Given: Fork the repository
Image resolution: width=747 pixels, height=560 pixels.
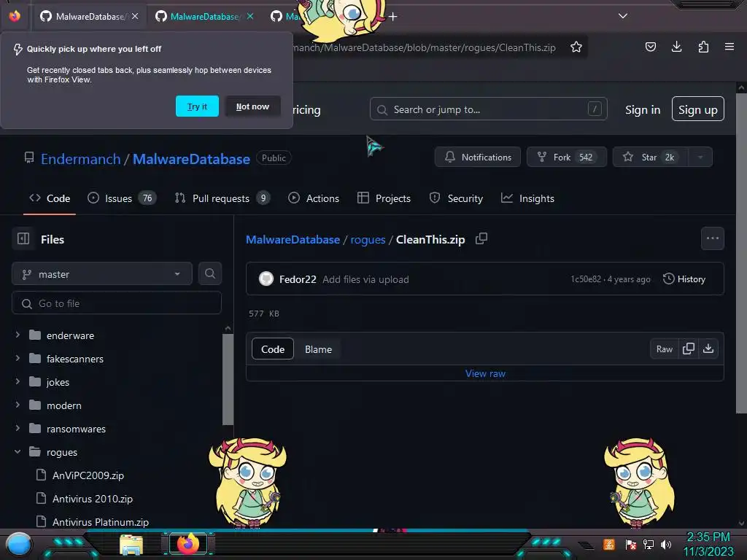Looking at the screenshot, I should pyautogui.click(x=566, y=157).
